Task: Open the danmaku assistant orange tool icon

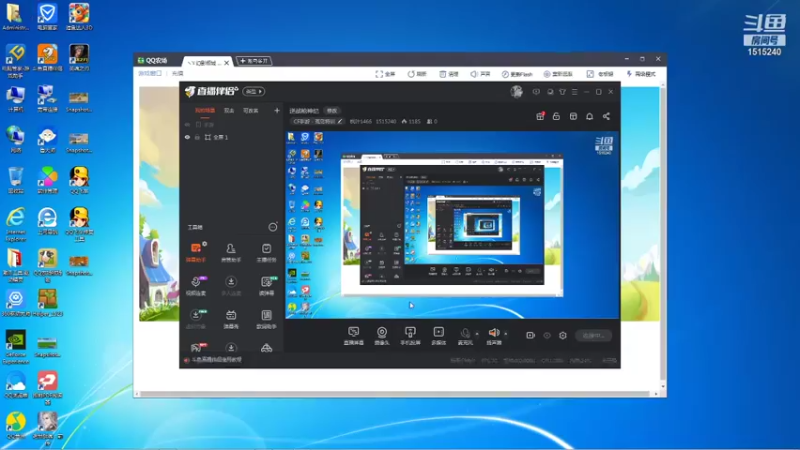Action: pyautogui.click(x=196, y=252)
